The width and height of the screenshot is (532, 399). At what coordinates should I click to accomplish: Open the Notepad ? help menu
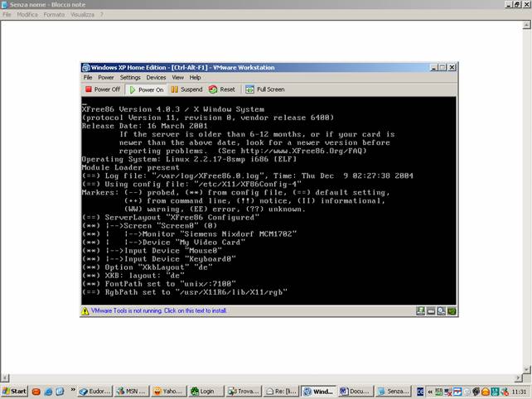pos(101,15)
